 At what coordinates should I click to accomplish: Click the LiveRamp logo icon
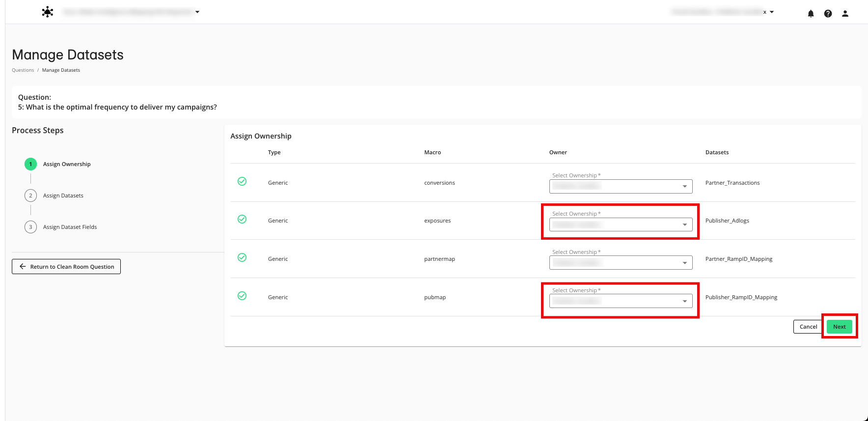click(x=48, y=12)
